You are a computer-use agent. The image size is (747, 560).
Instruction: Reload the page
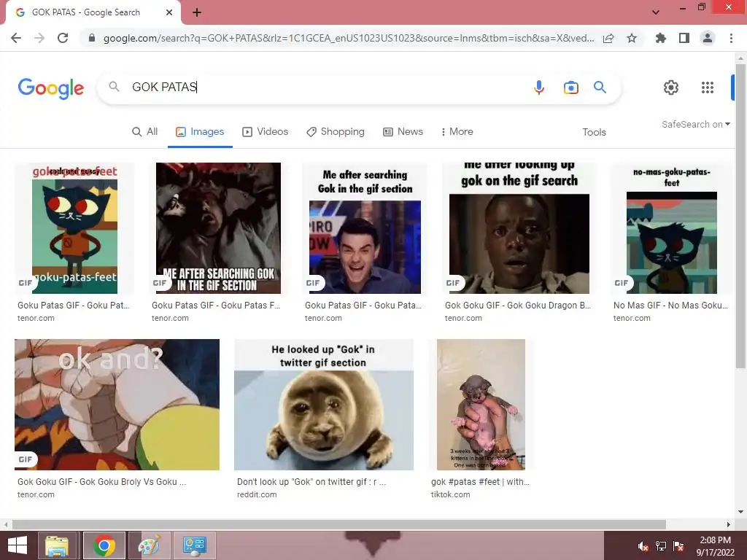point(63,38)
